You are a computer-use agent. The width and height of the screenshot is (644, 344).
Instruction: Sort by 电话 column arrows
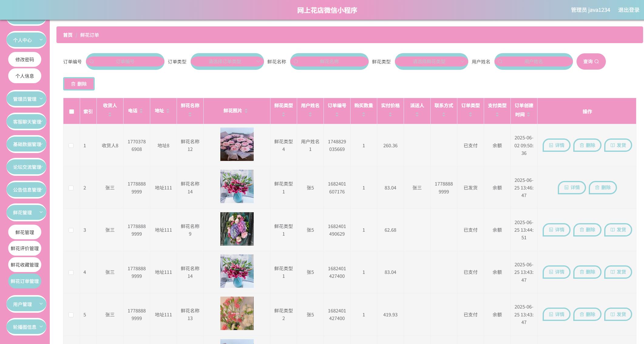(141, 111)
